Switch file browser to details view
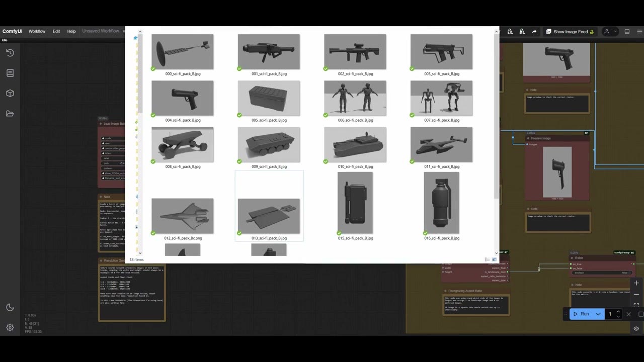Image resolution: width=644 pixels, height=362 pixels. [x=487, y=259]
